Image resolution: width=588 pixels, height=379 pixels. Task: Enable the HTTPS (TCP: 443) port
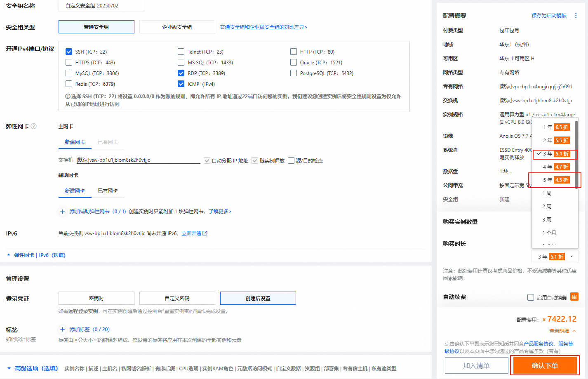69,63
